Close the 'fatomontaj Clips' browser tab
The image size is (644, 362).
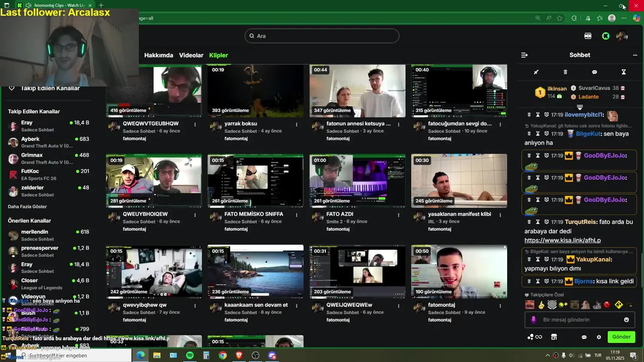click(90, 6)
